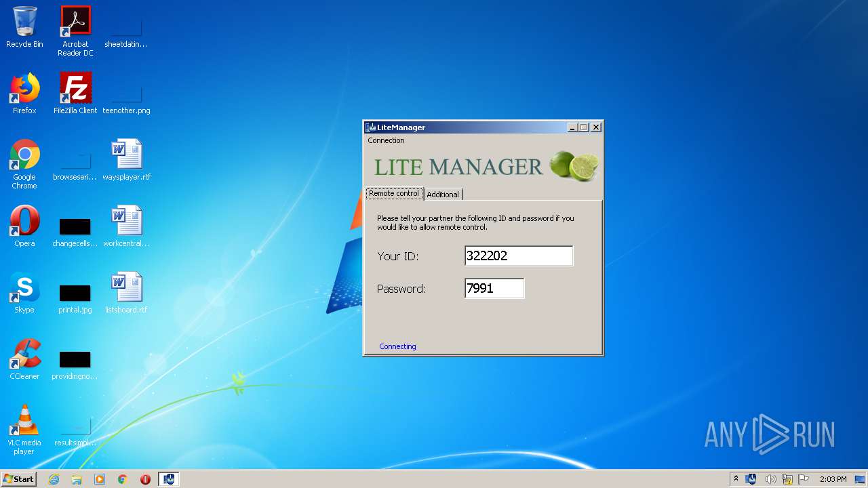Open Chrome from the taskbar
The width and height of the screenshot is (868, 488).
(x=123, y=479)
